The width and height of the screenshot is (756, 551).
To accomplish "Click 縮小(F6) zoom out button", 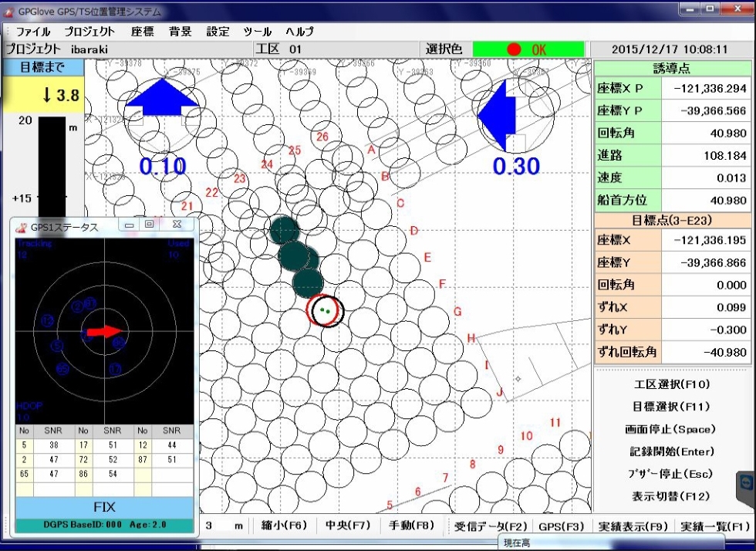I will (285, 526).
